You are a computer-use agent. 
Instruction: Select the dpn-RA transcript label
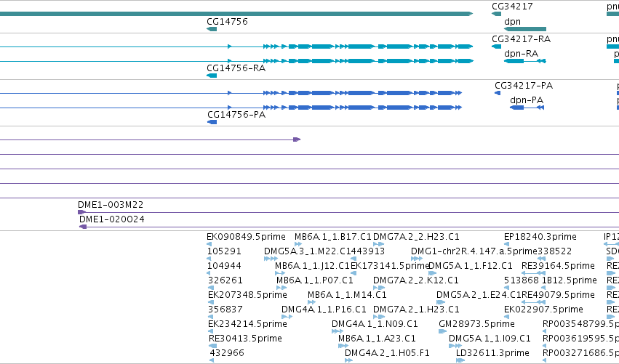tap(521, 54)
